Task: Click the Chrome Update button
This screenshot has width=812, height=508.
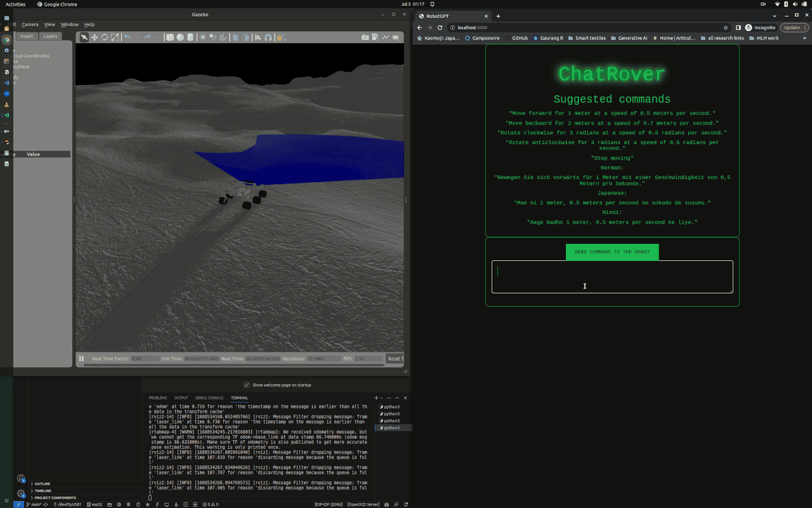Action: point(794,27)
